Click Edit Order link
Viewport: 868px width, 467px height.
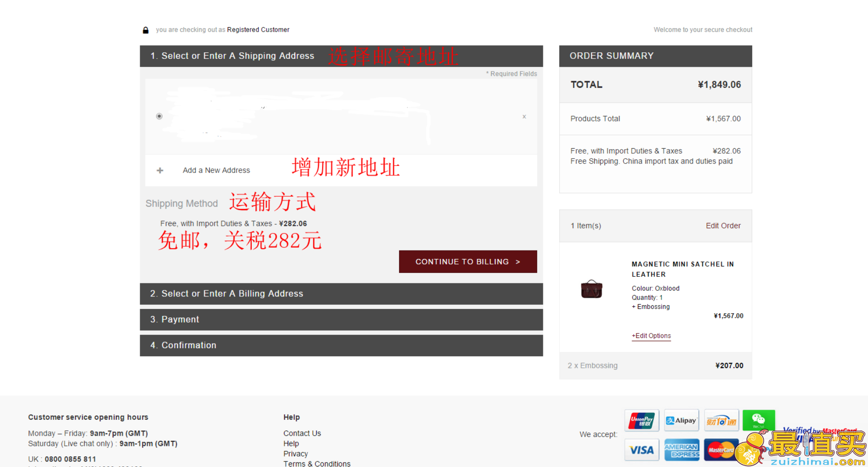click(723, 226)
